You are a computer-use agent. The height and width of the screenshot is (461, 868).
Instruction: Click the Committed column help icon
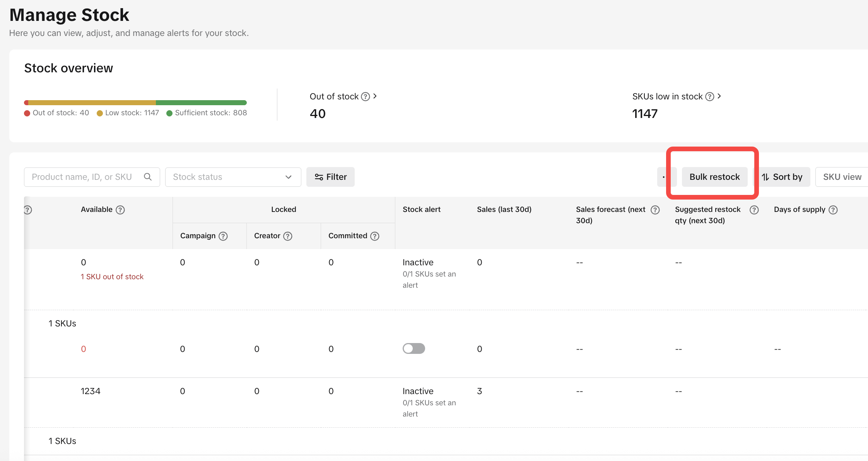375,236
